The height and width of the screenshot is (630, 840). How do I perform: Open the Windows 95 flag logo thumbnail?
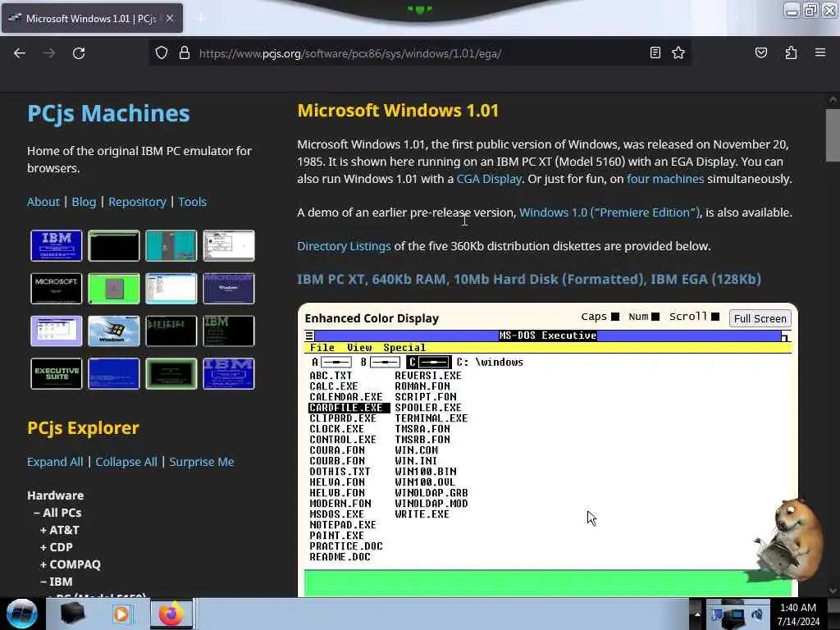(113, 331)
